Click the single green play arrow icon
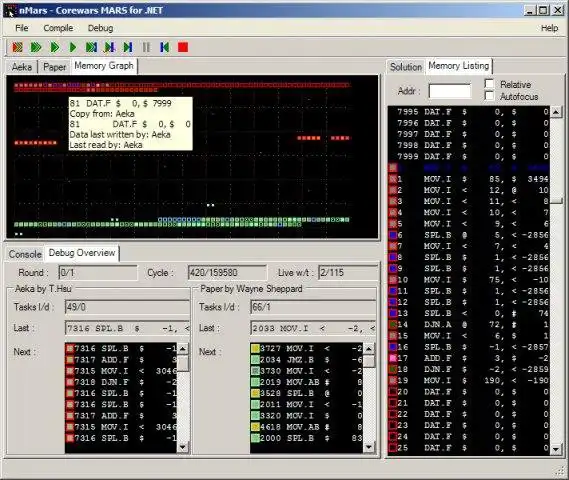Viewport: 569px width, 480px height. (73, 47)
